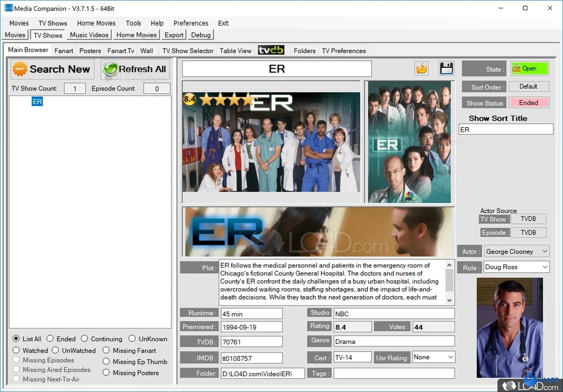Click the plot text scroll up arrow

click(450, 265)
